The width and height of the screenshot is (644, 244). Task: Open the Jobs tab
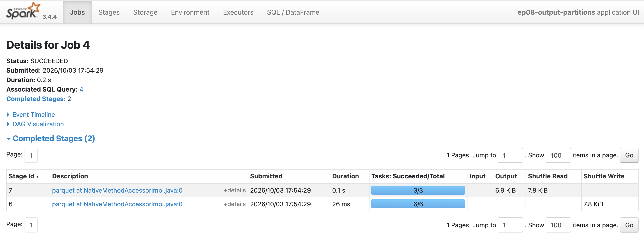pos(77,12)
